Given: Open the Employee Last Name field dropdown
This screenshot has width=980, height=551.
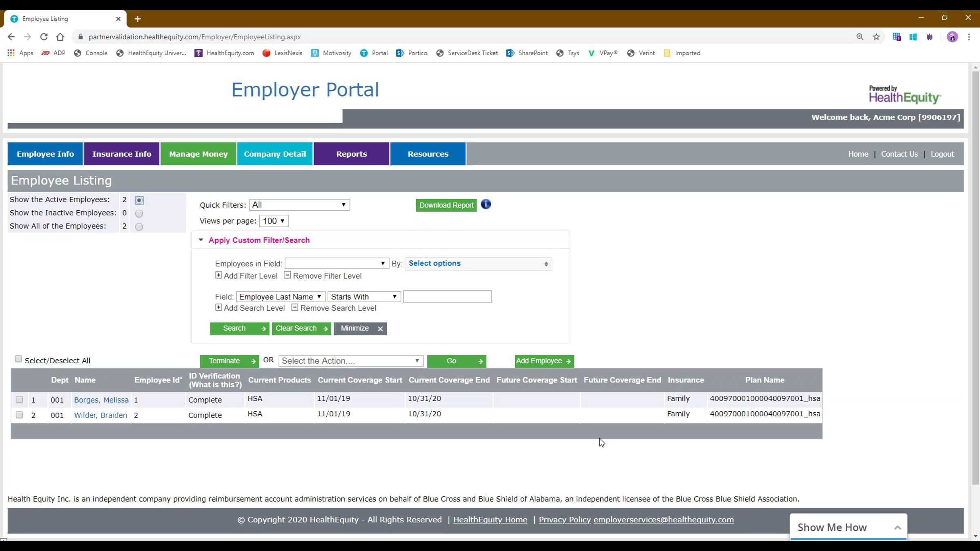Looking at the screenshot, I should click(x=281, y=297).
